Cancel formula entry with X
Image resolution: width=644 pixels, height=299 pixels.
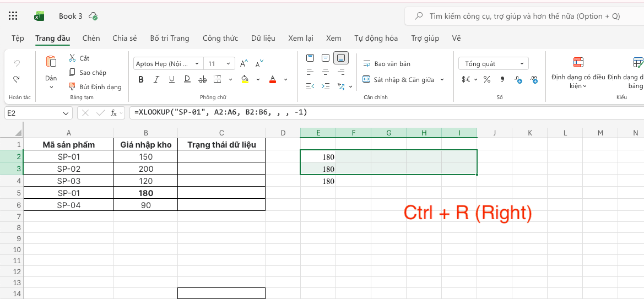85,113
